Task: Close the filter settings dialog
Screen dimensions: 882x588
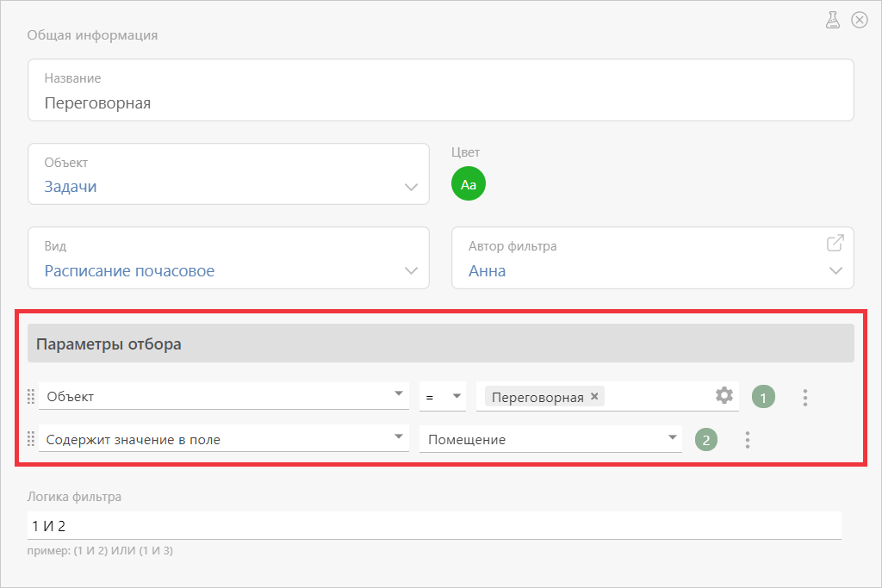Action: pos(859,20)
